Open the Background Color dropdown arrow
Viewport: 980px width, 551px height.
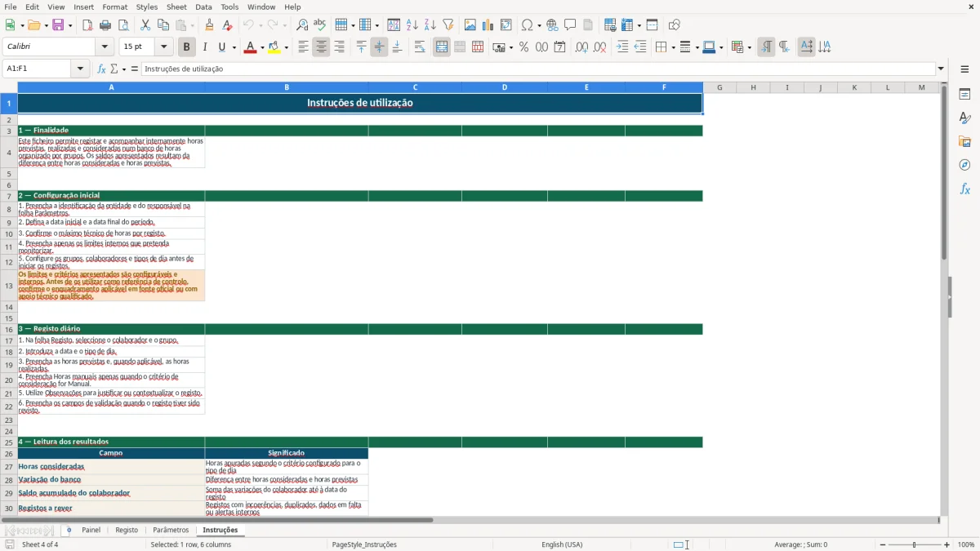(x=287, y=47)
